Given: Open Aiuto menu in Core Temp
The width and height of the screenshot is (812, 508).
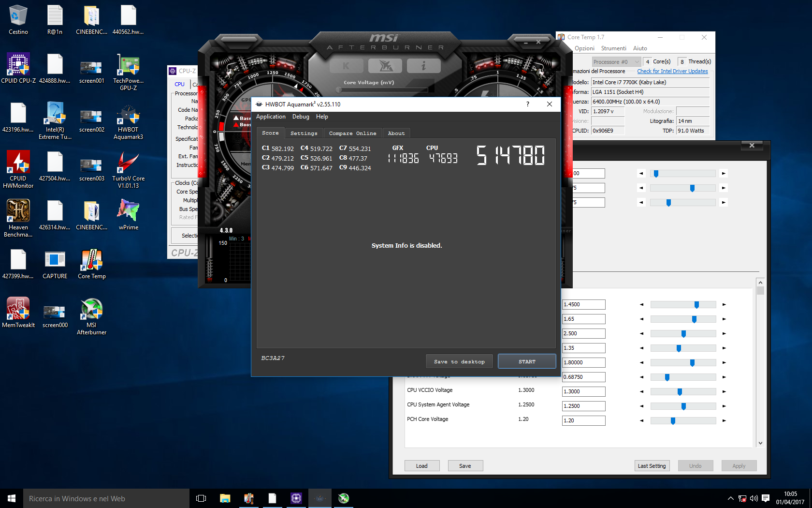Looking at the screenshot, I should (640, 48).
